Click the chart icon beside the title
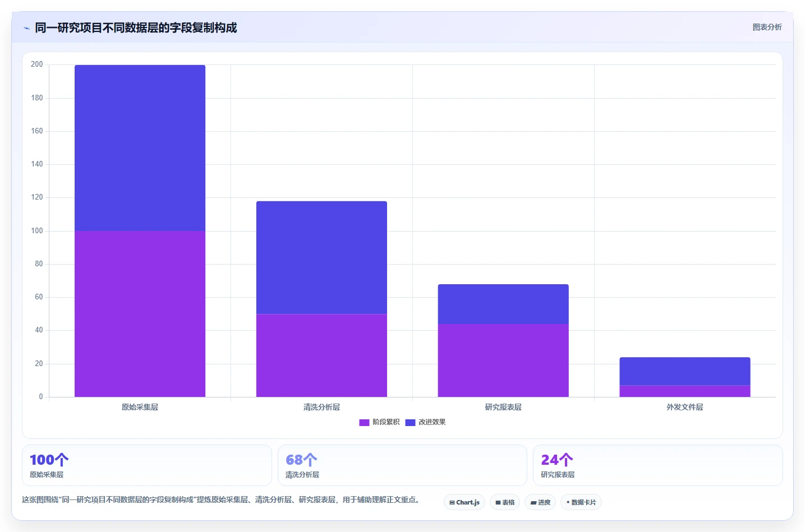This screenshot has width=805, height=532. 26,28
